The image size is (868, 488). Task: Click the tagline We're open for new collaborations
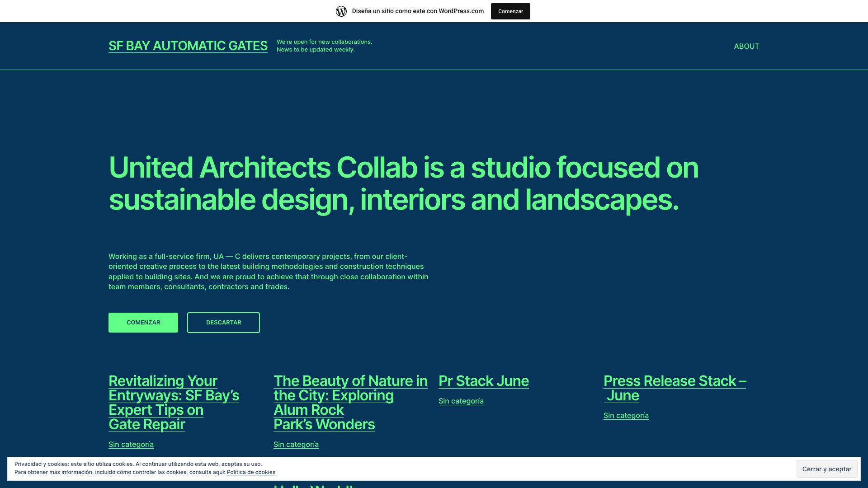(x=325, y=46)
